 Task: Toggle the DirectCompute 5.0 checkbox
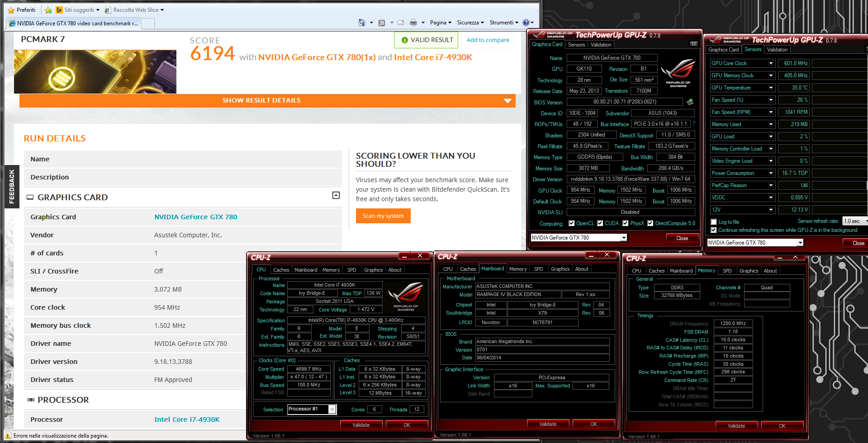click(650, 223)
